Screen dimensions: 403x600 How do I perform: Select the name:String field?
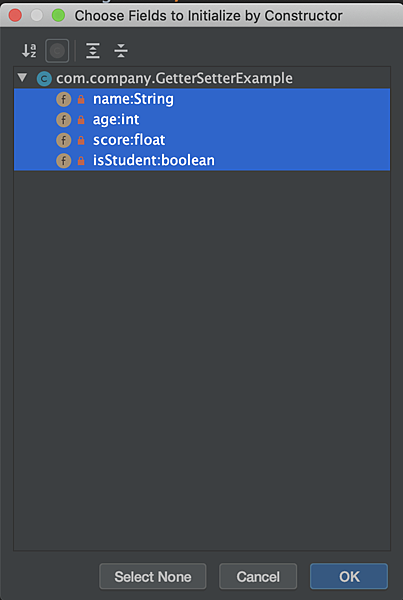coord(202,99)
